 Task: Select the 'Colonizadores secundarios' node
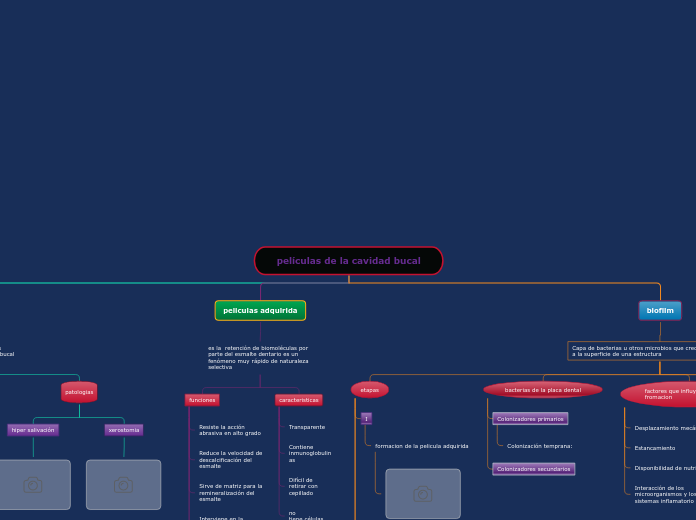point(534,469)
